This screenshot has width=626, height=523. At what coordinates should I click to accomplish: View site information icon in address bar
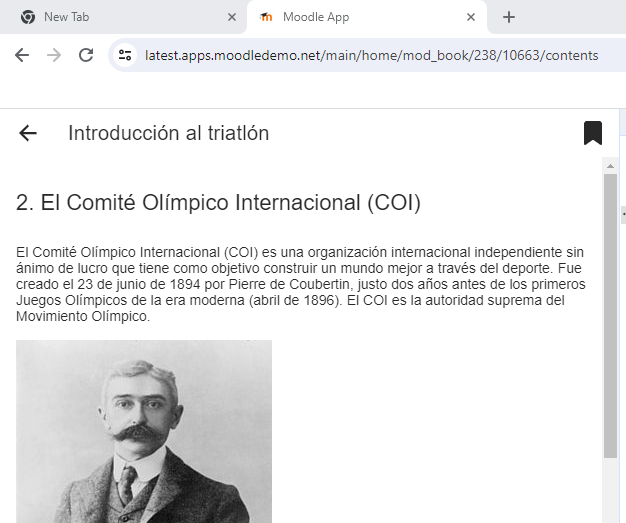coord(125,55)
